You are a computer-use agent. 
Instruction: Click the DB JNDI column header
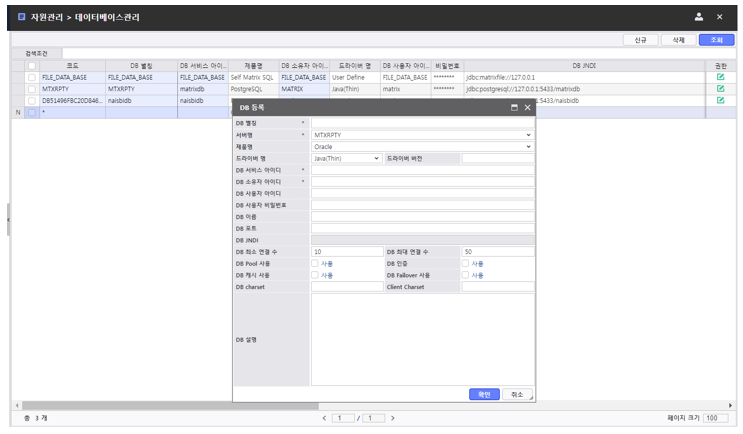tap(585, 65)
